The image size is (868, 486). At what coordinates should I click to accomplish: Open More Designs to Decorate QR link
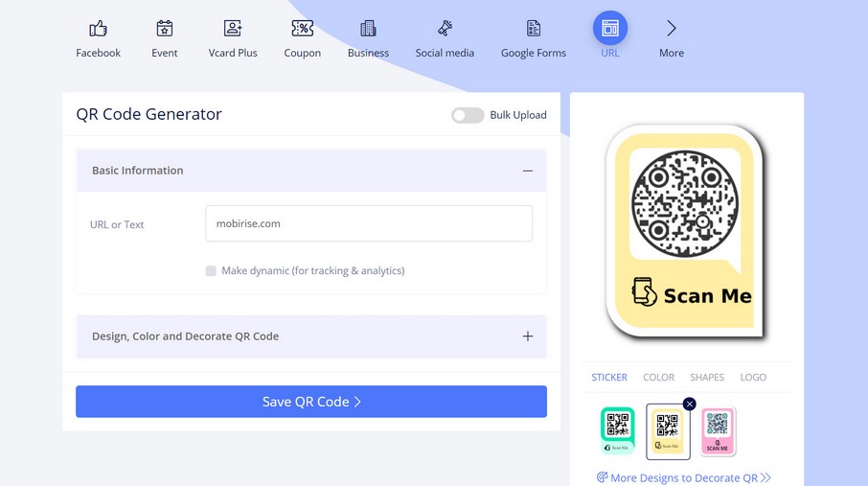pos(683,477)
